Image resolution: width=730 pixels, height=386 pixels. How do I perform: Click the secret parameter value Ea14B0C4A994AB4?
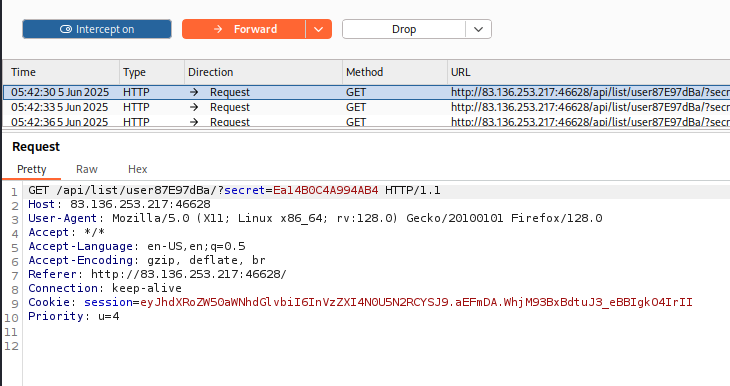pos(325,190)
